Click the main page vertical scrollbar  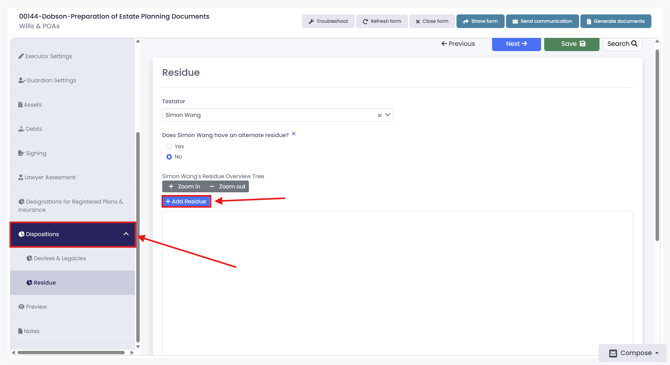tap(657, 145)
